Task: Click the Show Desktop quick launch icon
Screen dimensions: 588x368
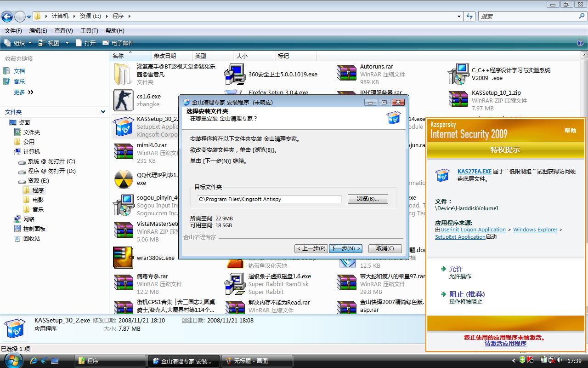Action: 55,361
